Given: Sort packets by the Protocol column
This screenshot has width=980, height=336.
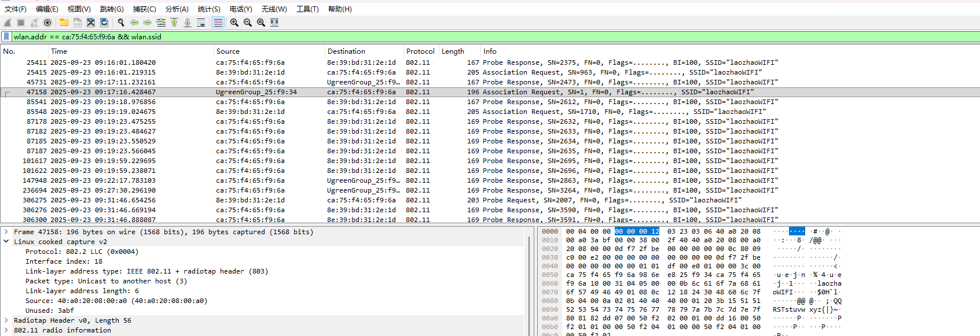Looking at the screenshot, I should coord(421,51).
